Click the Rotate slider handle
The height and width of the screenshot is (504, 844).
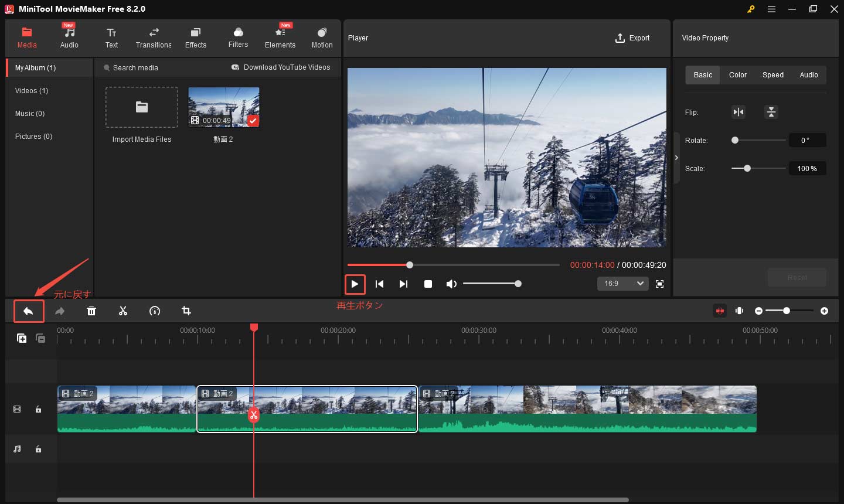[x=735, y=140]
